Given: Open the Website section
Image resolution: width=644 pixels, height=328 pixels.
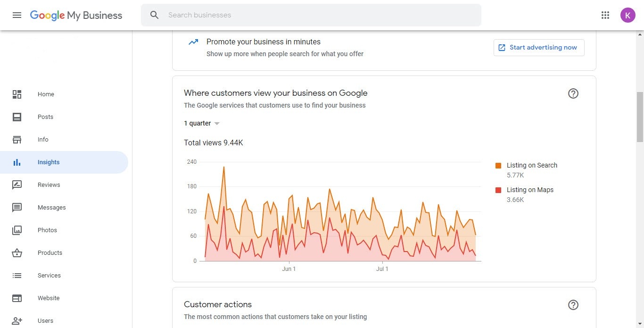Looking at the screenshot, I should click(49, 298).
